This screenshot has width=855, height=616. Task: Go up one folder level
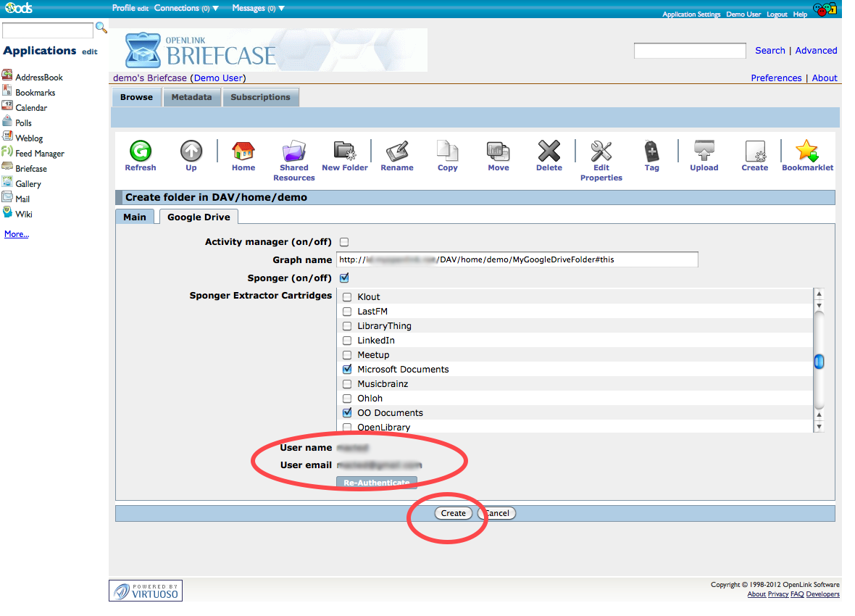tap(191, 151)
